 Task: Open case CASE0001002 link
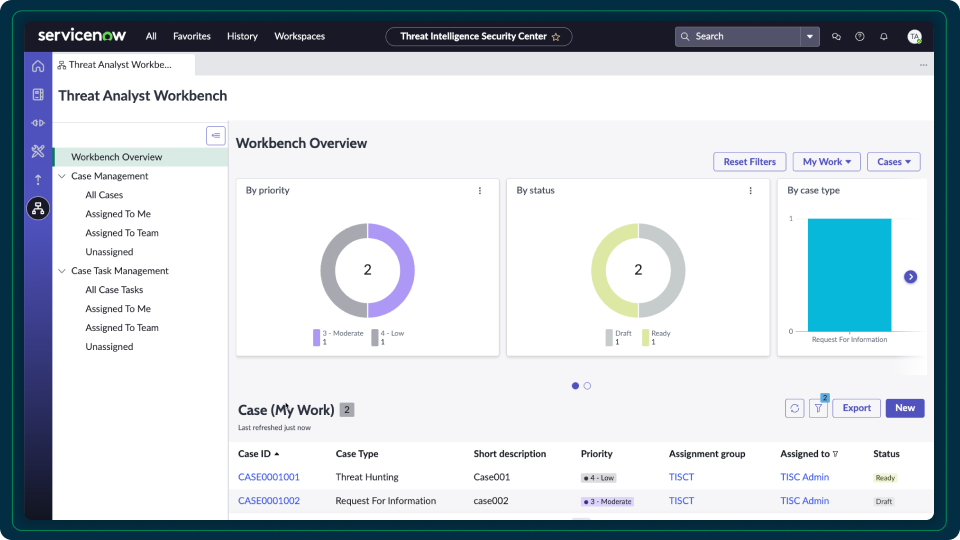pos(269,501)
